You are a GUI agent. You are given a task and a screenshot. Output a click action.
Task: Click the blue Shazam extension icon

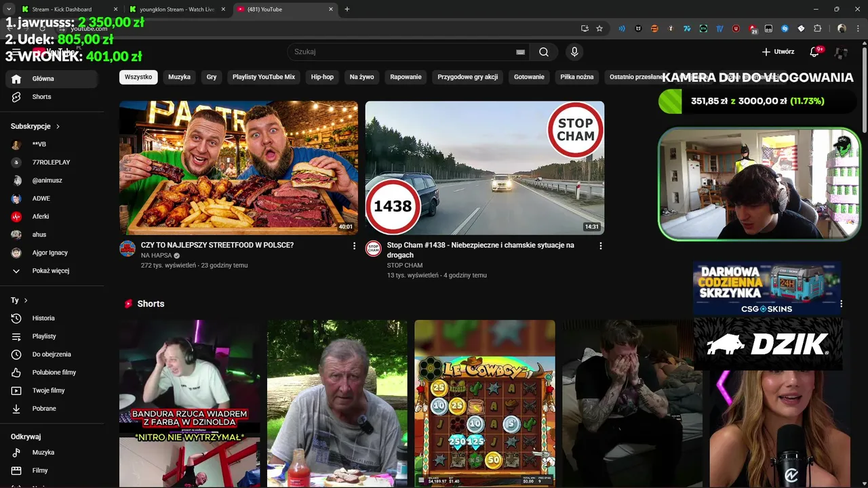pos(785,28)
